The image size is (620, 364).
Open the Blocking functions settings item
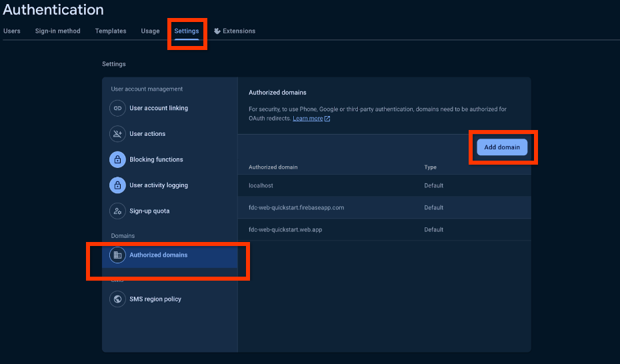pyautogui.click(x=156, y=160)
